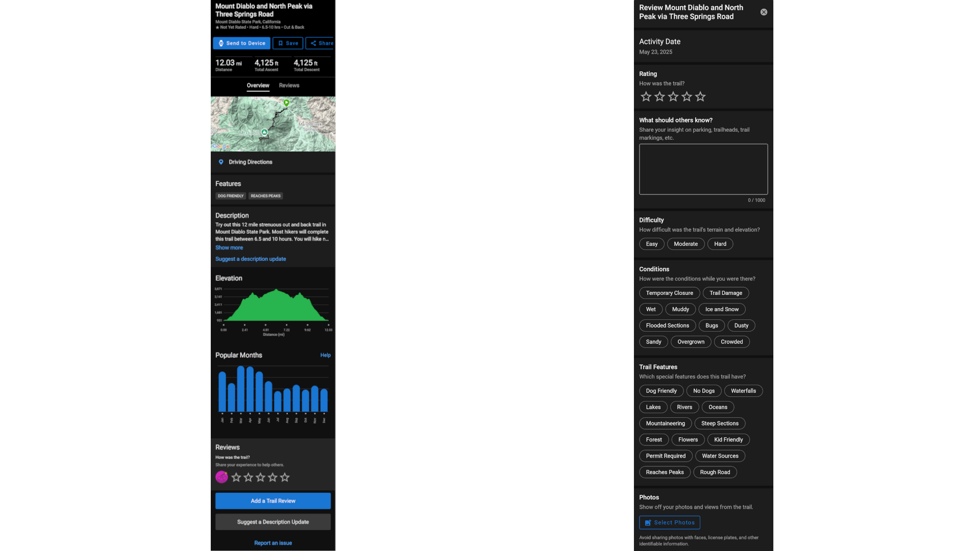Click the Report an issue link
The width and height of the screenshot is (980, 551).
point(273,543)
